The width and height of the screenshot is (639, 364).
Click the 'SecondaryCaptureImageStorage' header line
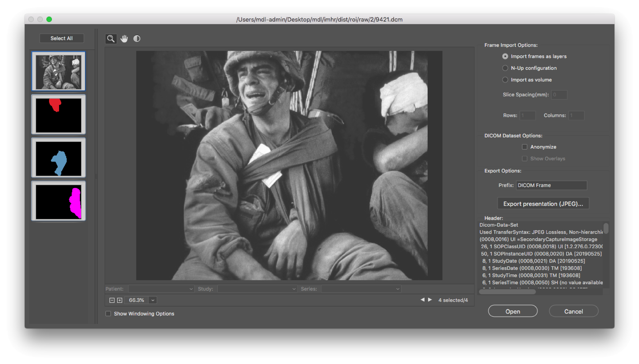[538, 239]
